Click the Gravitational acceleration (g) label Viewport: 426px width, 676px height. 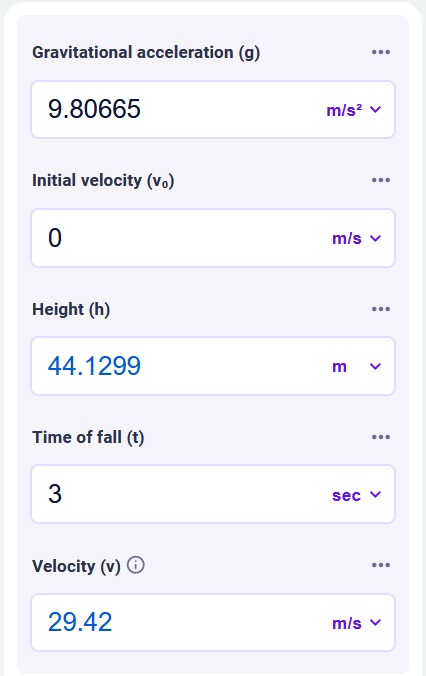tap(146, 53)
